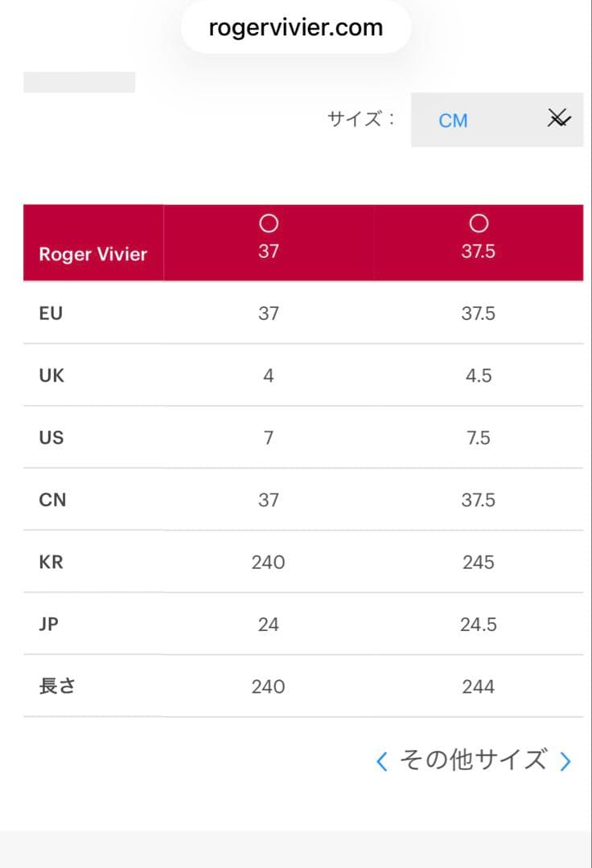Image resolution: width=592 pixels, height=868 pixels.
Task: Tap the サイズ: label
Action: pos(361,120)
